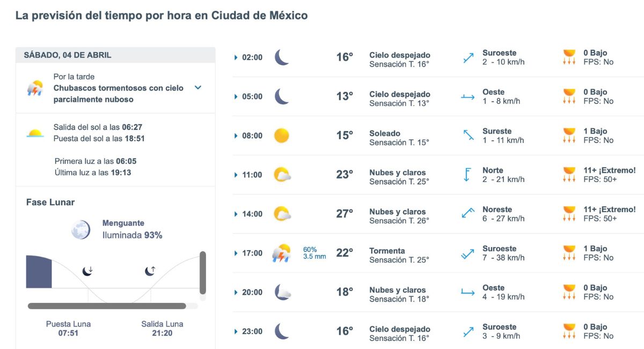644x349 pixels.
Task: Select the crescent moon icon at 02:00
Action: pyautogui.click(x=281, y=57)
